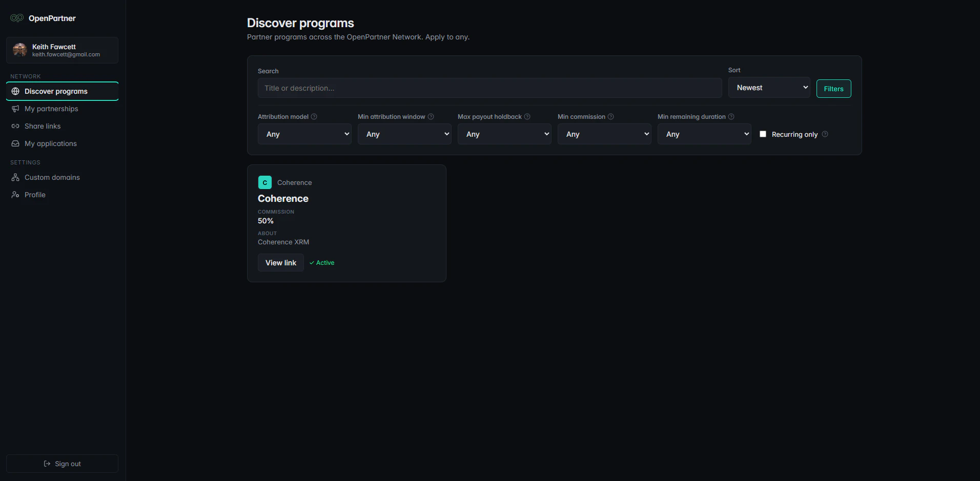
Task: Click the Active status label
Action: (325, 263)
